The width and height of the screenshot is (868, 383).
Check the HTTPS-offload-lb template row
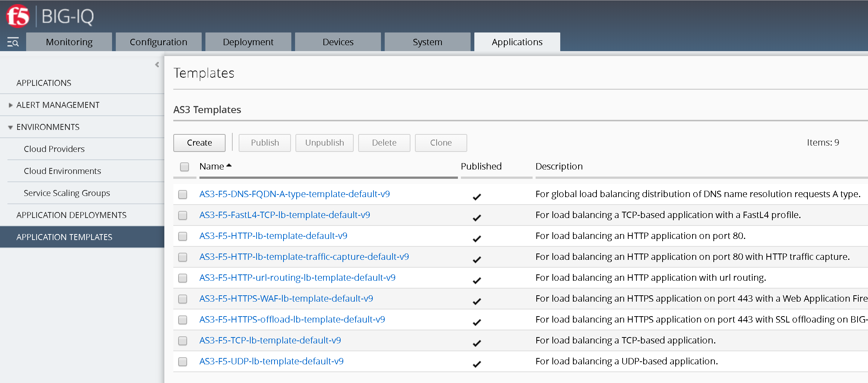tap(183, 320)
